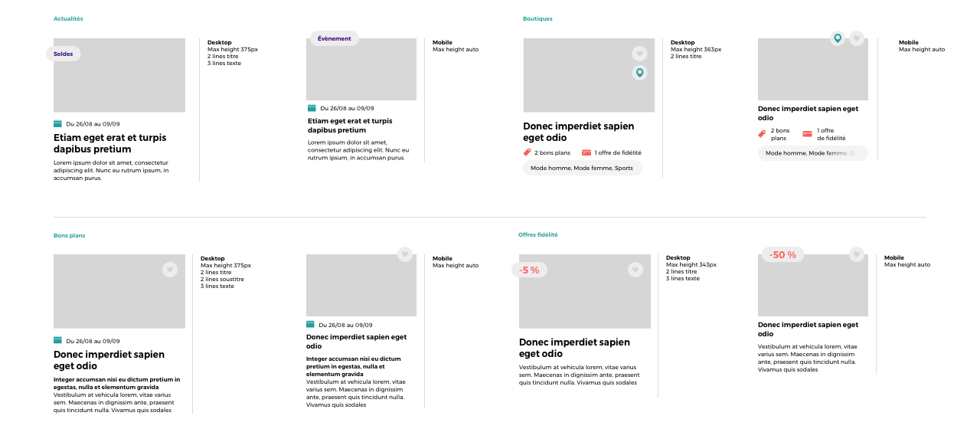Click heart icon on mobile Bons plans card
The height and width of the screenshot is (429, 980).
tap(405, 254)
